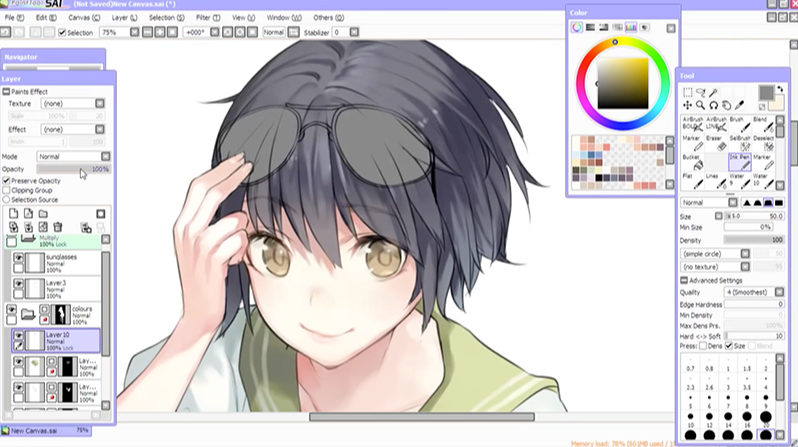
Task: Create a new normal layer
Action: pos(13,214)
